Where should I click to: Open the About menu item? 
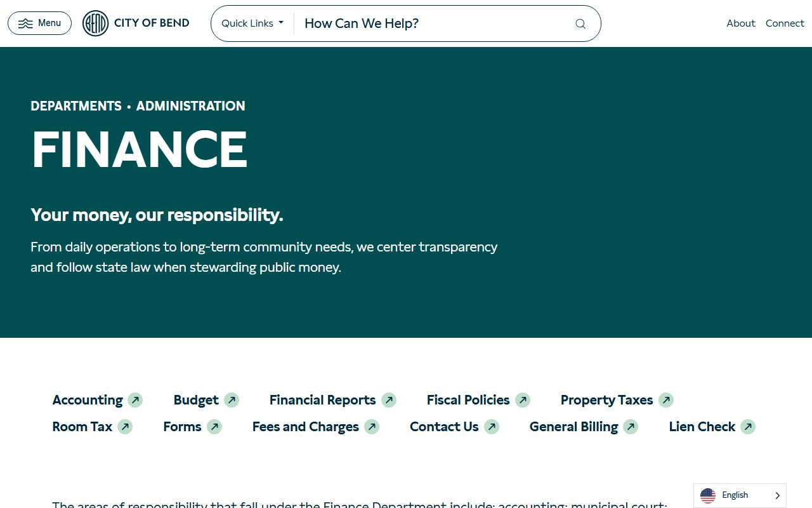(741, 23)
